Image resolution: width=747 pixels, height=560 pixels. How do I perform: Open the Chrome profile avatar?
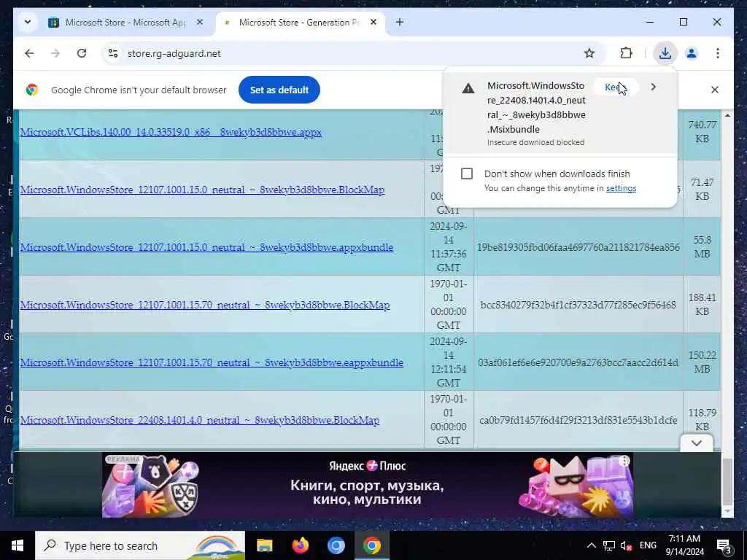pyautogui.click(x=692, y=53)
